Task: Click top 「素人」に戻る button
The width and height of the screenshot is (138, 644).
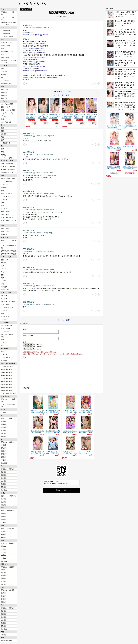Action: click(x=26, y=9)
